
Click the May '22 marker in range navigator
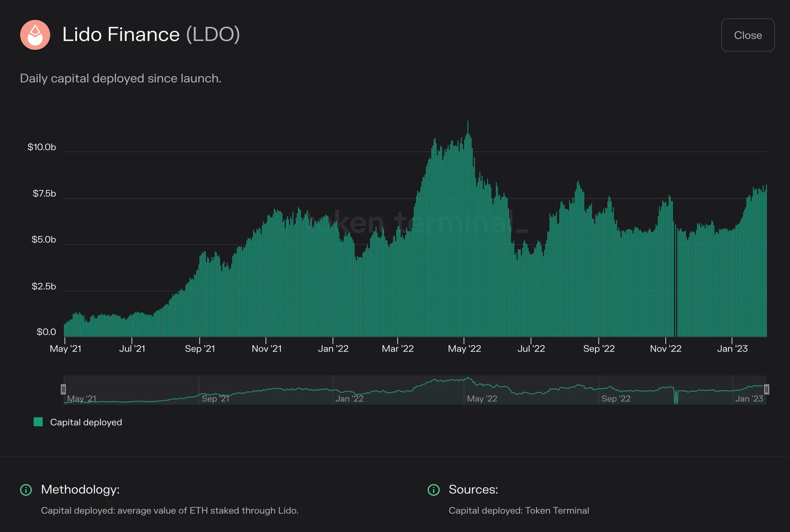point(482,399)
